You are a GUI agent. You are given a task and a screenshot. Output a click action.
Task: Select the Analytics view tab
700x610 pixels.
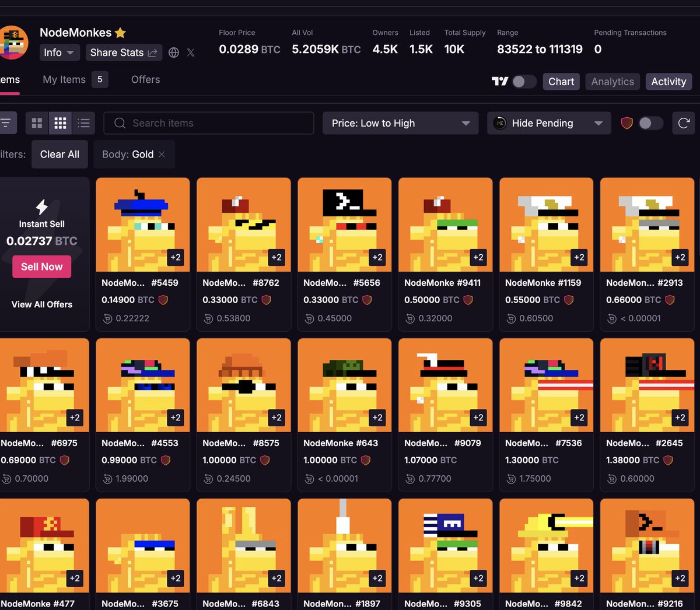pyautogui.click(x=612, y=82)
